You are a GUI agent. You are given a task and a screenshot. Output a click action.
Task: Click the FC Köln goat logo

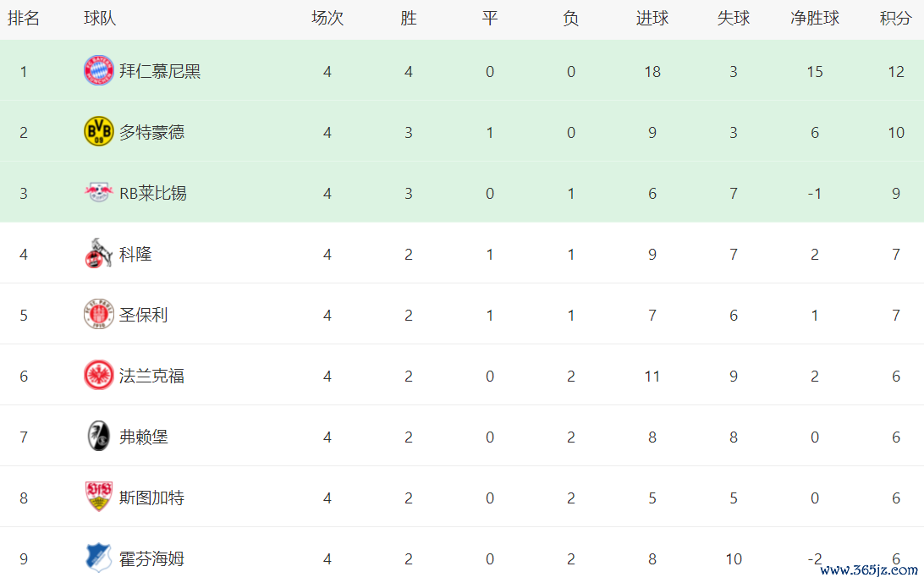pos(98,254)
